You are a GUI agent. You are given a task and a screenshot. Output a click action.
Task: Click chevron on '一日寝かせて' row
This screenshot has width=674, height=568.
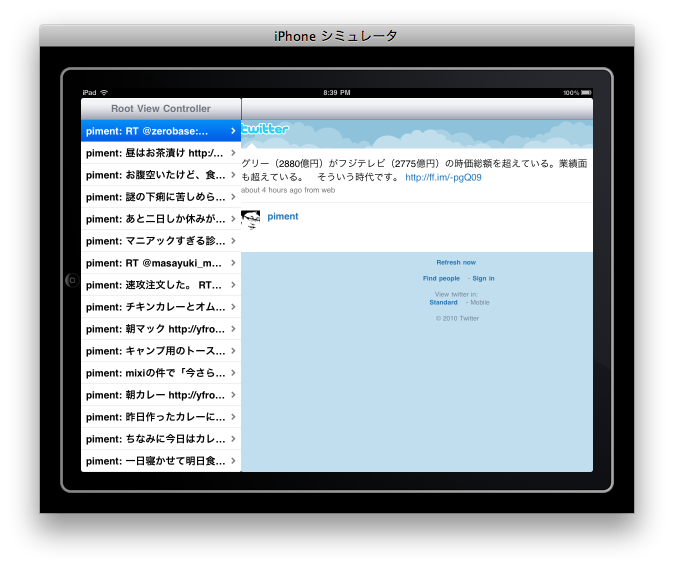pos(233,461)
